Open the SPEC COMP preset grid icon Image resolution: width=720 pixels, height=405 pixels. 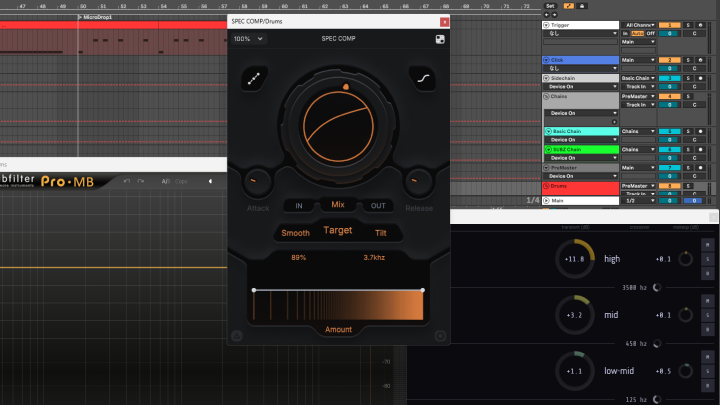440,39
